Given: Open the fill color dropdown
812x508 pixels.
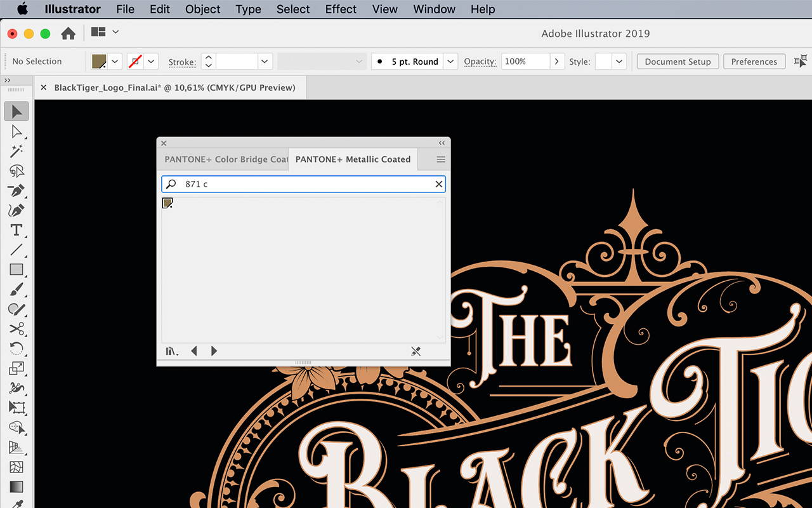Looking at the screenshot, I should (115, 62).
